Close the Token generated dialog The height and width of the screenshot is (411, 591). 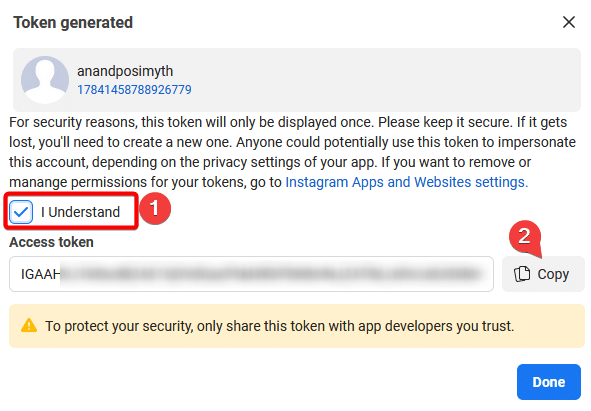[568, 22]
